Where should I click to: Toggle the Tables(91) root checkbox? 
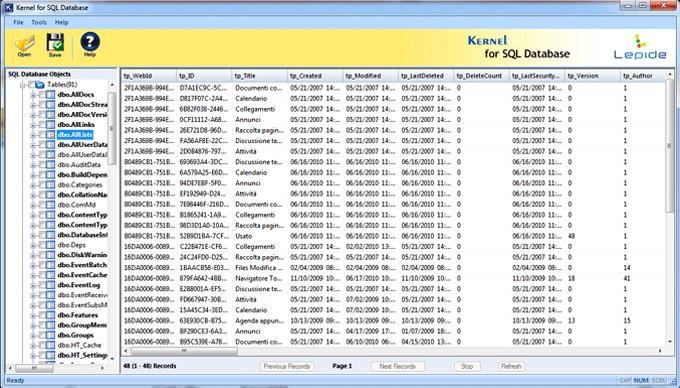(x=31, y=85)
